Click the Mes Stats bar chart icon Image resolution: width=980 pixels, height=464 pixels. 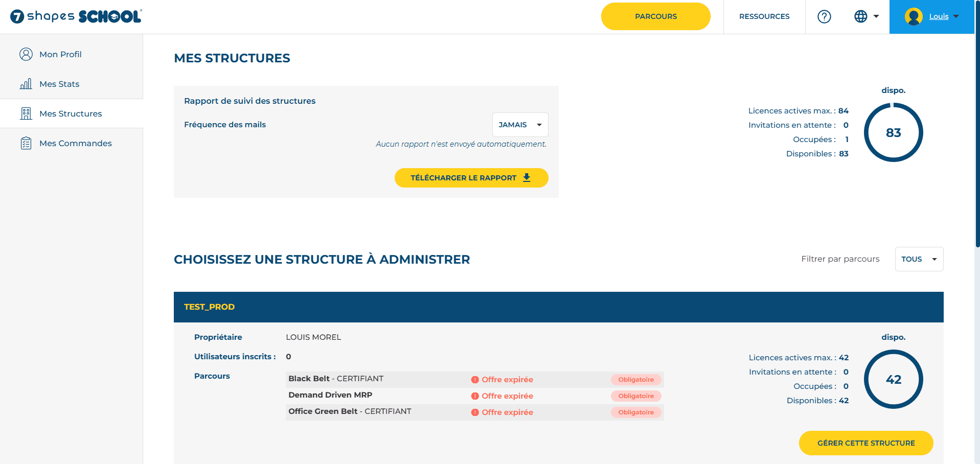[x=26, y=84]
